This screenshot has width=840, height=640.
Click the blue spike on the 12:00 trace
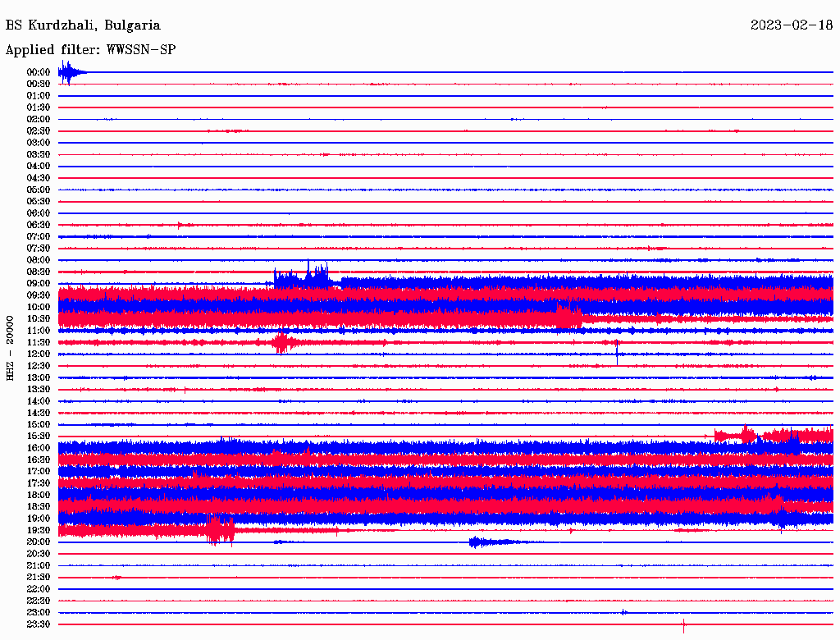[617, 354]
